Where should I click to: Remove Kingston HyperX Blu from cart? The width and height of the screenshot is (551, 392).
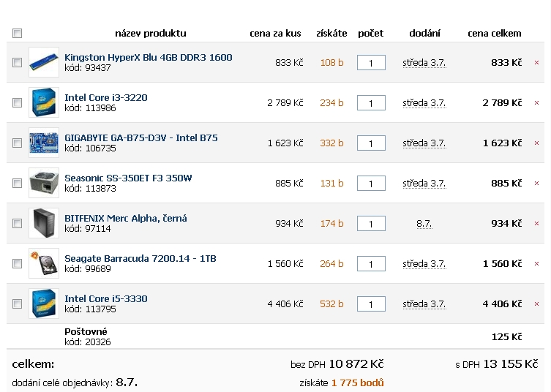coord(536,62)
